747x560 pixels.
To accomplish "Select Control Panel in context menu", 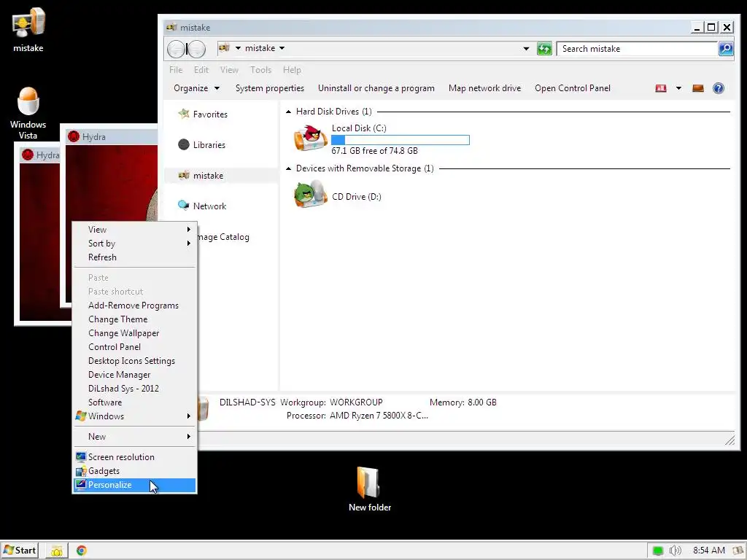I will click(x=134, y=346).
